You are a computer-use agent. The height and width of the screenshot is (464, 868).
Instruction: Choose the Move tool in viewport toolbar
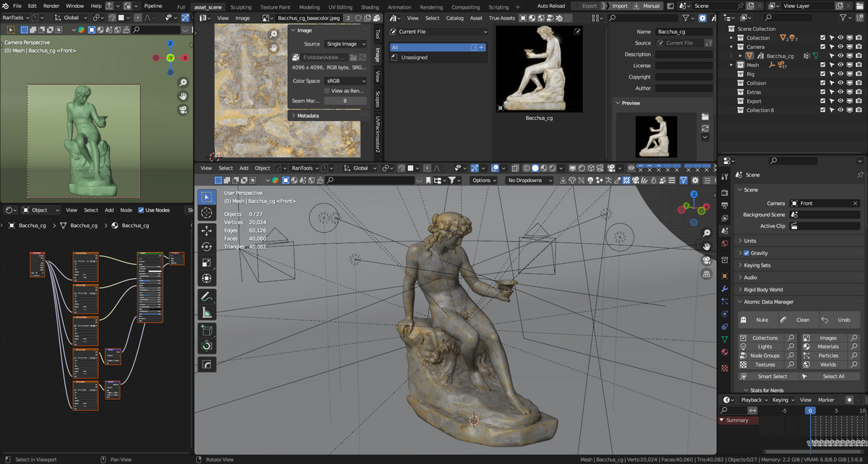click(x=206, y=231)
